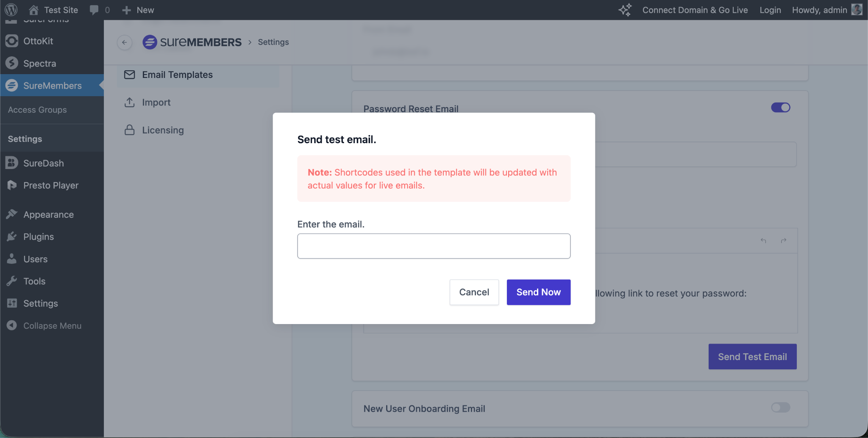
Task: Collapse the WordPress admin menu
Action: [52, 326]
